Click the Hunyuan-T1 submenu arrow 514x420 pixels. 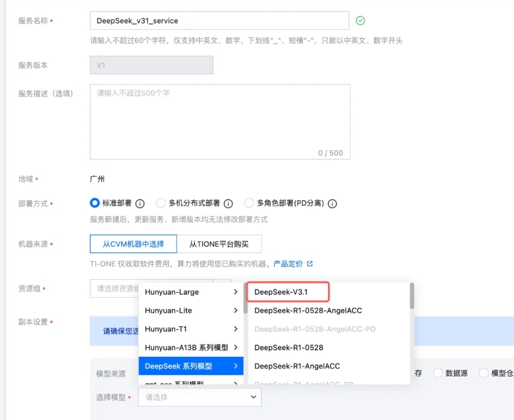tap(236, 329)
